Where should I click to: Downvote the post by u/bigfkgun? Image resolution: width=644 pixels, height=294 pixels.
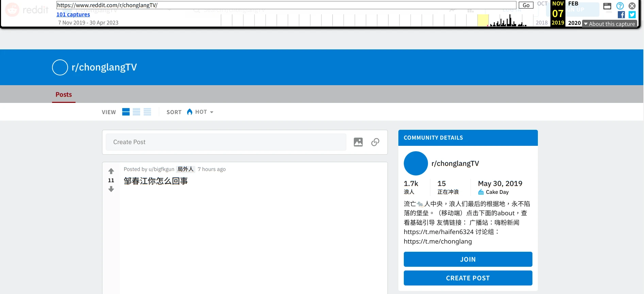click(x=111, y=189)
